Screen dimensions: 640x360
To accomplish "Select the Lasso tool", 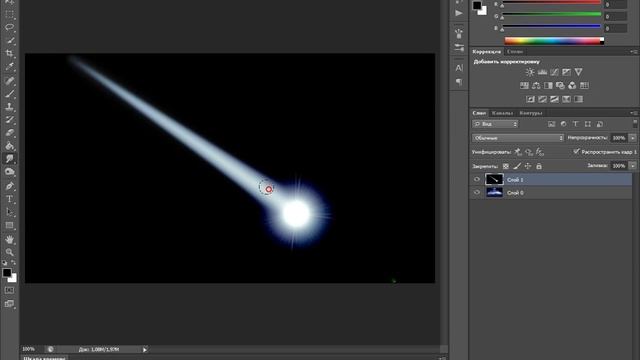I will point(9,27).
